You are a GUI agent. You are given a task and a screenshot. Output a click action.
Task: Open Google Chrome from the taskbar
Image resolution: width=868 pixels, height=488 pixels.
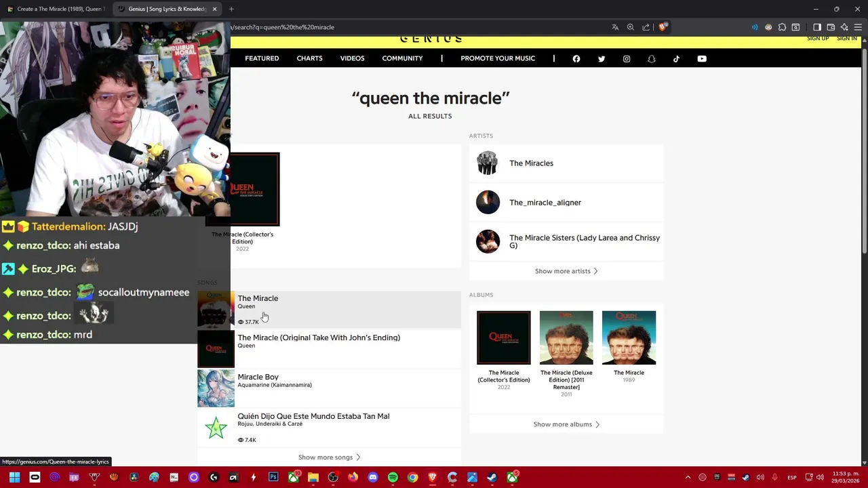pos(412,477)
